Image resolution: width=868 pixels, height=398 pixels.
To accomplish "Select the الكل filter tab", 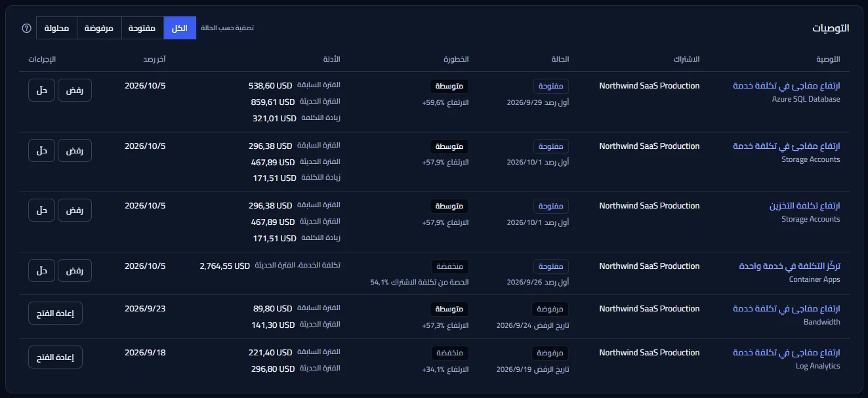I will pos(180,28).
